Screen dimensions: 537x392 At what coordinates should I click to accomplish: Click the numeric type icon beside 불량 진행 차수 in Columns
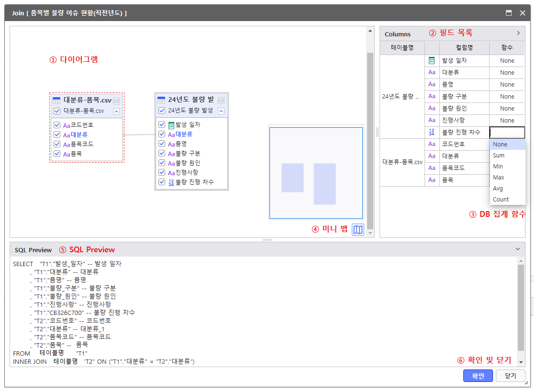coord(432,132)
